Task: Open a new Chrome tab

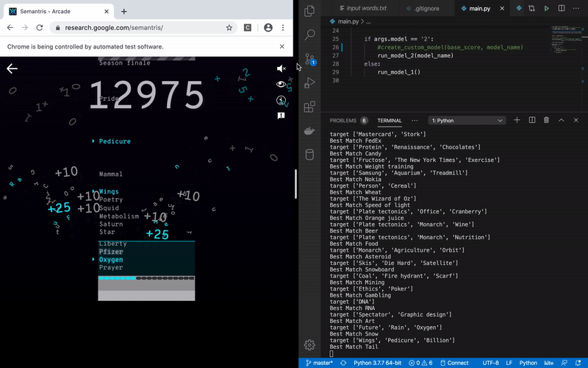Action: coord(123,11)
